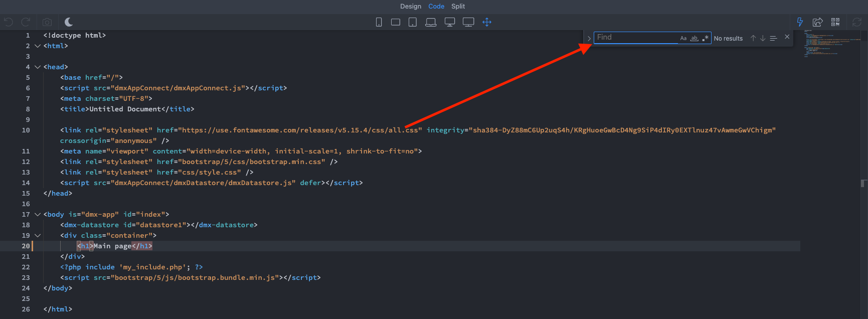Click the blue four-arrow fit icon
868x319 pixels.
point(487,22)
